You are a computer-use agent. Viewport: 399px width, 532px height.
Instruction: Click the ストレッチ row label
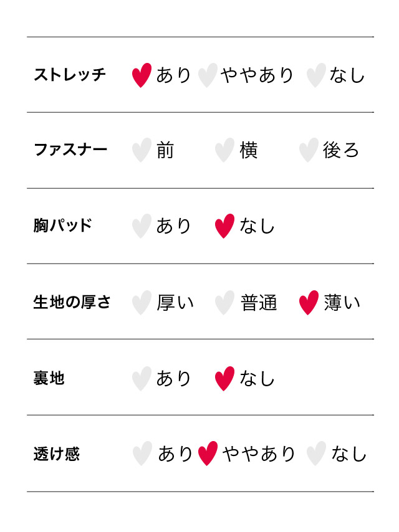click(x=70, y=75)
